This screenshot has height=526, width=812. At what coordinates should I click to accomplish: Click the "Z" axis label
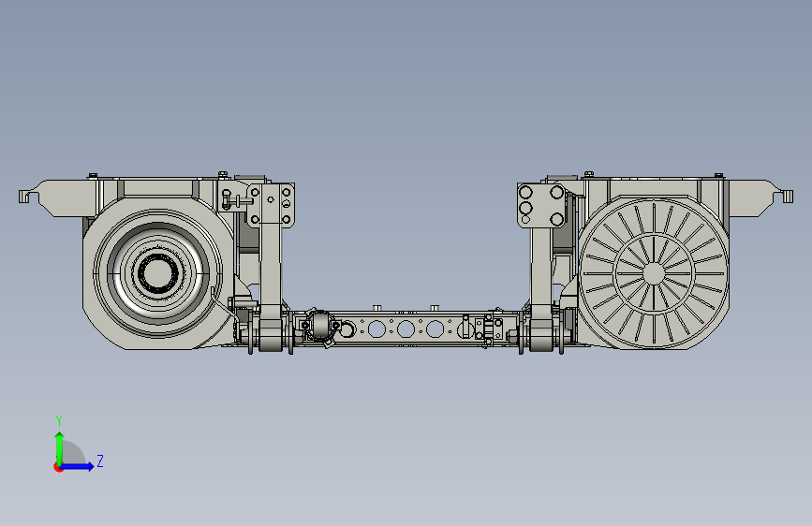pyautogui.click(x=100, y=460)
